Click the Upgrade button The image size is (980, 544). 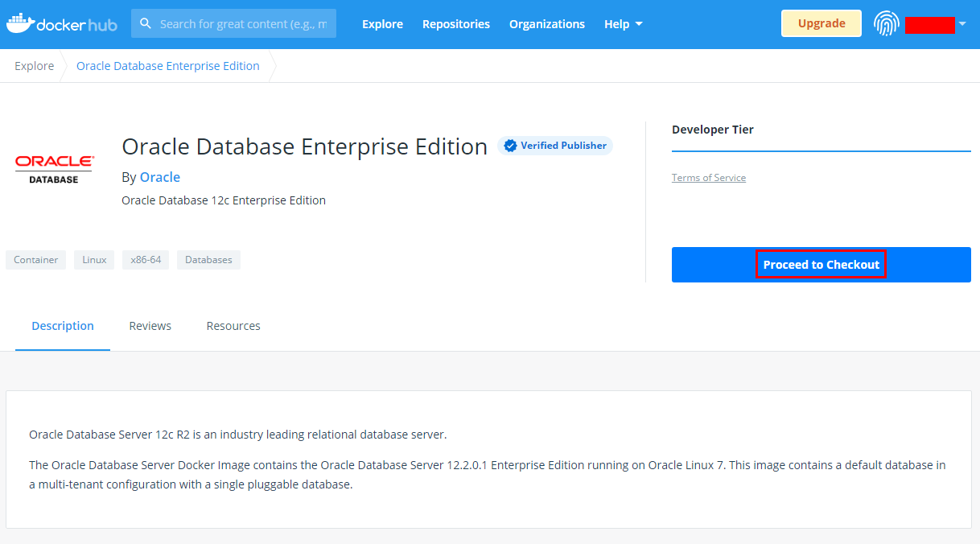pos(821,23)
